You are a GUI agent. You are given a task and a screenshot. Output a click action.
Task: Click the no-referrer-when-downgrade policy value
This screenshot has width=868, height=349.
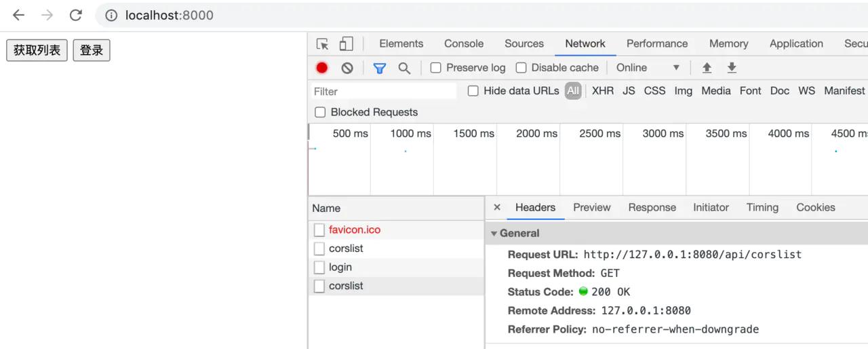[675, 330]
